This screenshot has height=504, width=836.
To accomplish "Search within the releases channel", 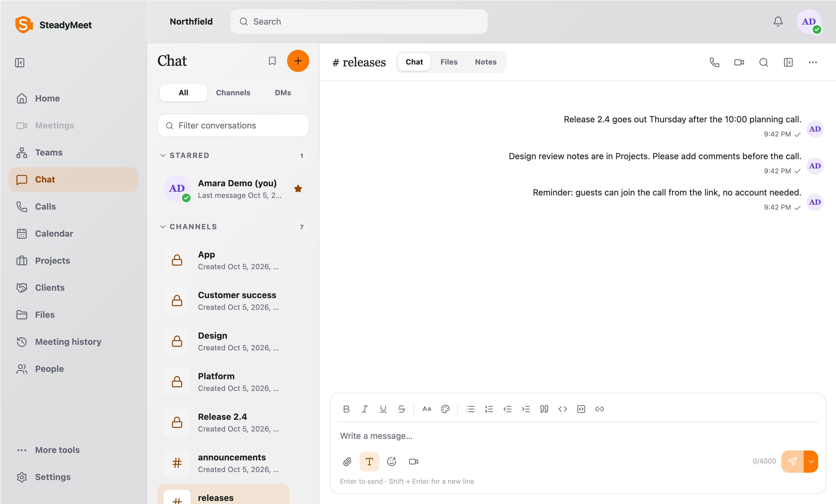I will (x=763, y=62).
